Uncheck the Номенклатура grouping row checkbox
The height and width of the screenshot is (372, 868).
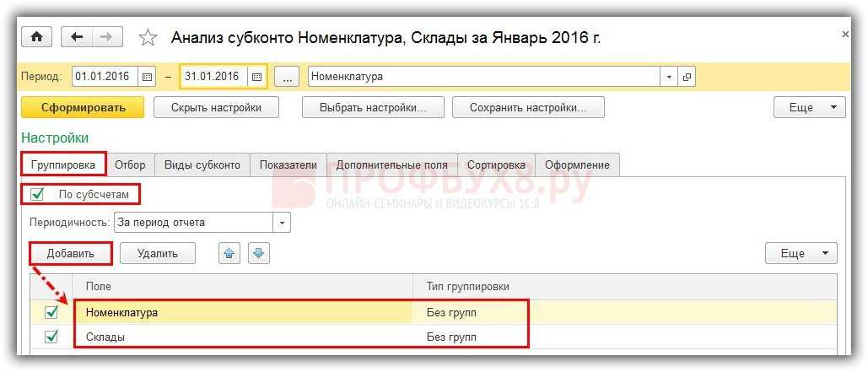(x=51, y=312)
